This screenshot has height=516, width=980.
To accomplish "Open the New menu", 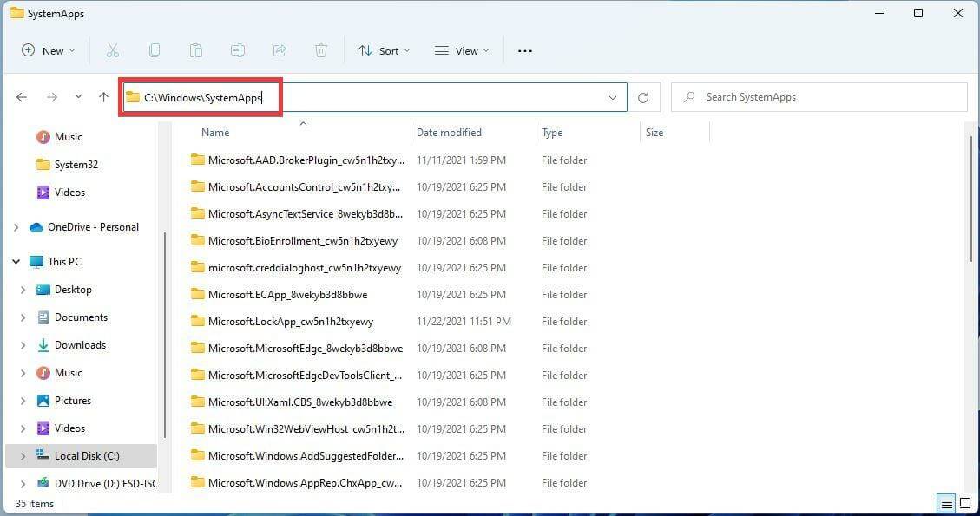I will 48,50.
